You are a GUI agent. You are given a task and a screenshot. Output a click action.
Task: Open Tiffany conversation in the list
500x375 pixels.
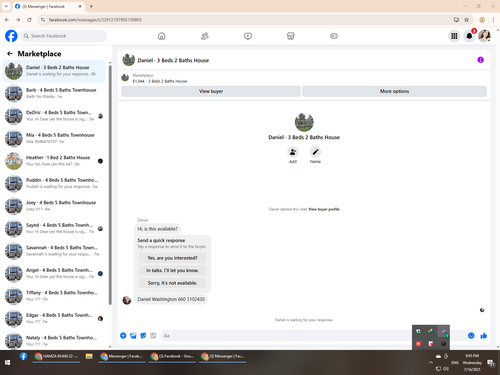pos(54,296)
